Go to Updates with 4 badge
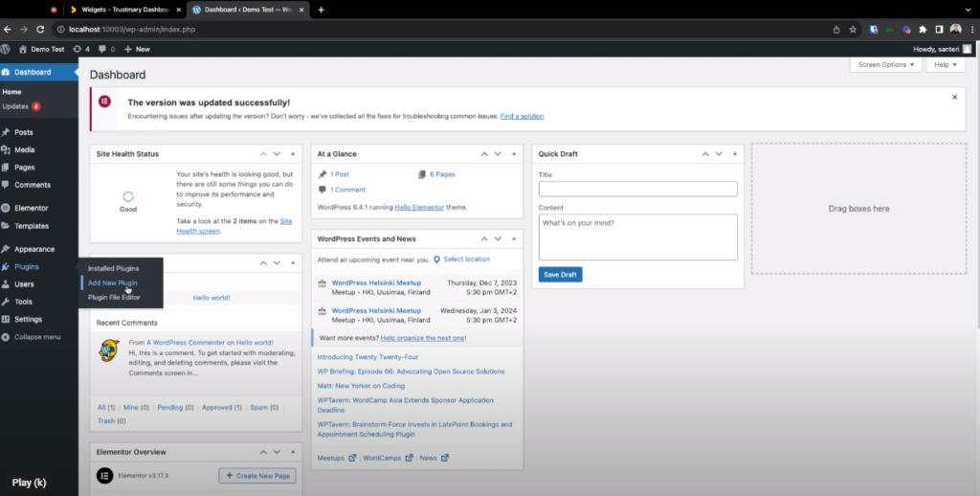Screen dimensions: 980x496 click(x=21, y=106)
